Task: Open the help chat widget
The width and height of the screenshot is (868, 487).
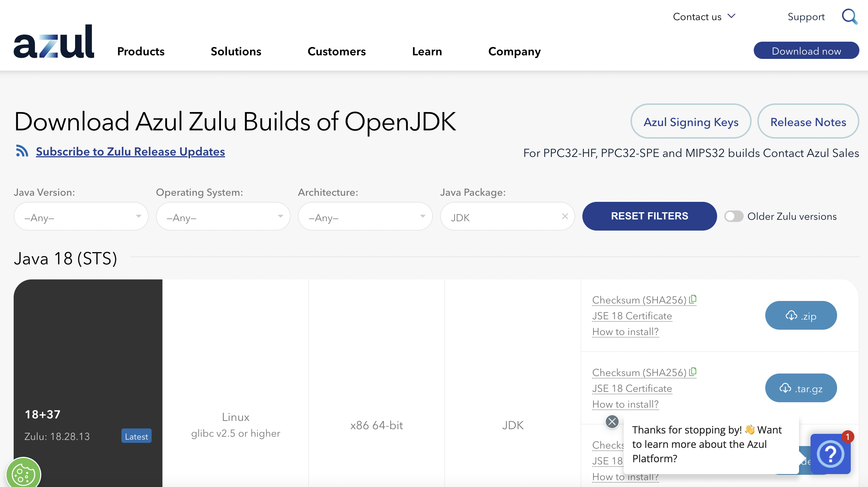Action: 830,454
